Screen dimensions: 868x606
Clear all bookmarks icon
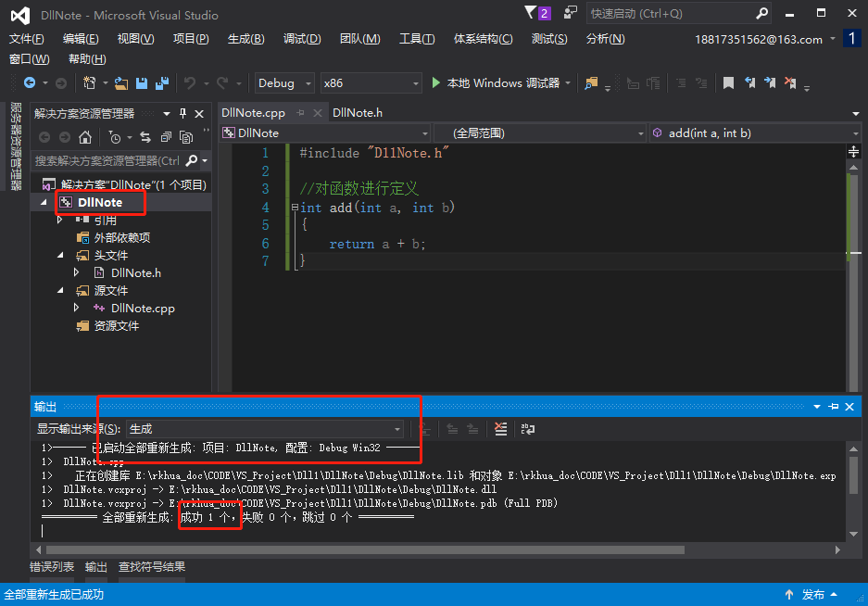tap(790, 83)
